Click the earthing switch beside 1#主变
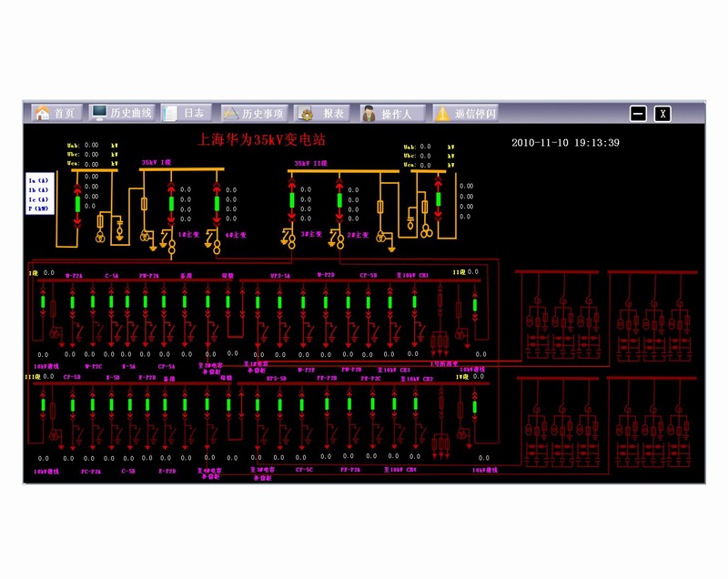 164,238
